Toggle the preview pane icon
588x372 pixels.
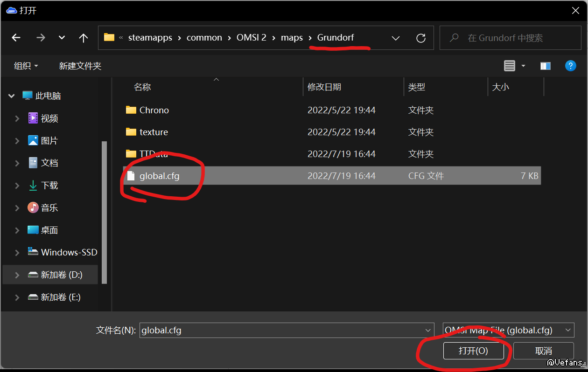pos(546,66)
